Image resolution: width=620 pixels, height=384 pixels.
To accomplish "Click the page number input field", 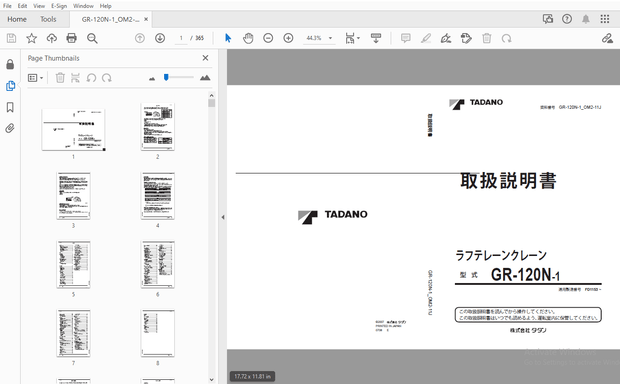I will (x=181, y=38).
